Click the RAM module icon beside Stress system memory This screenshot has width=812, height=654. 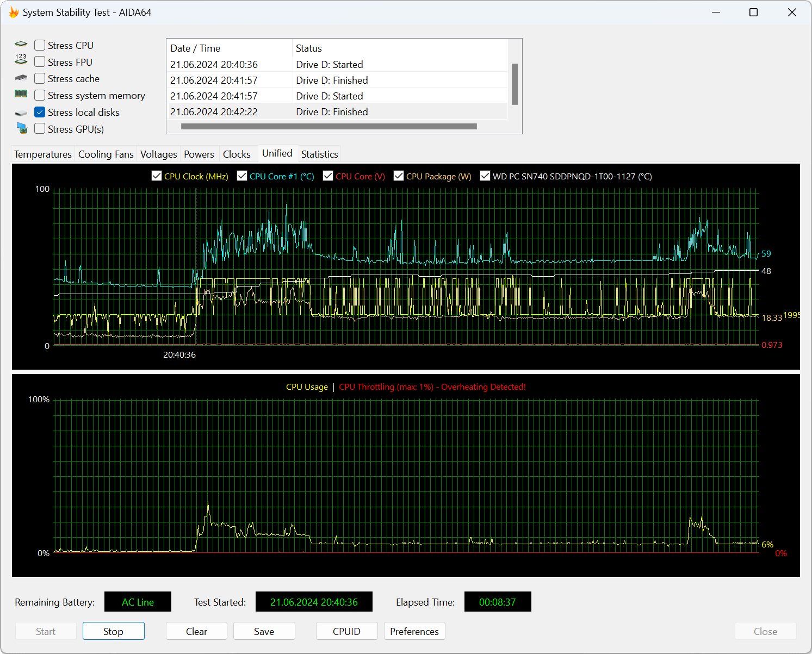(21, 94)
